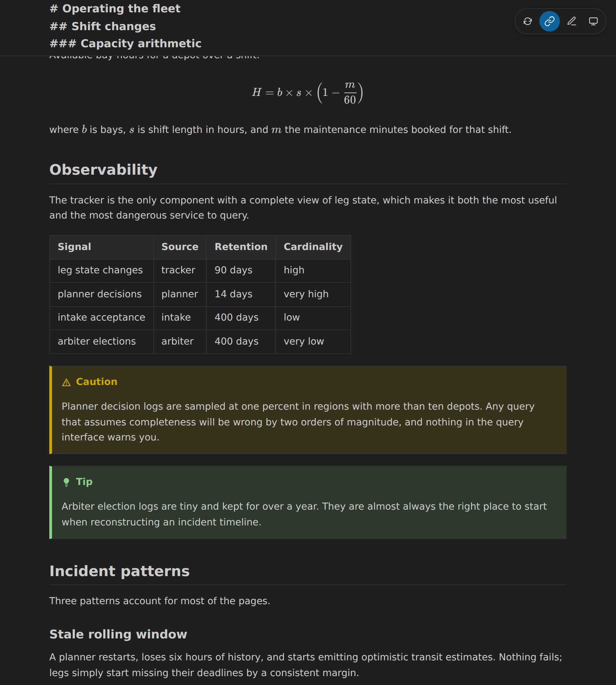The width and height of the screenshot is (616, 685).
Task: Click the 'very low' cardinality cell
Action: tap(313, 341)
